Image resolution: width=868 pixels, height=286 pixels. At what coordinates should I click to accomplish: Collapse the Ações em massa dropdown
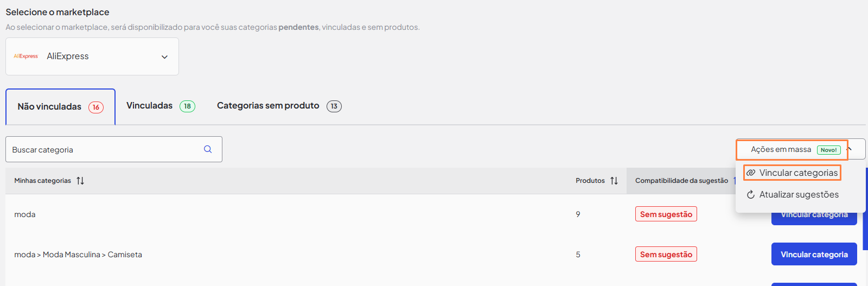[850, 149]
